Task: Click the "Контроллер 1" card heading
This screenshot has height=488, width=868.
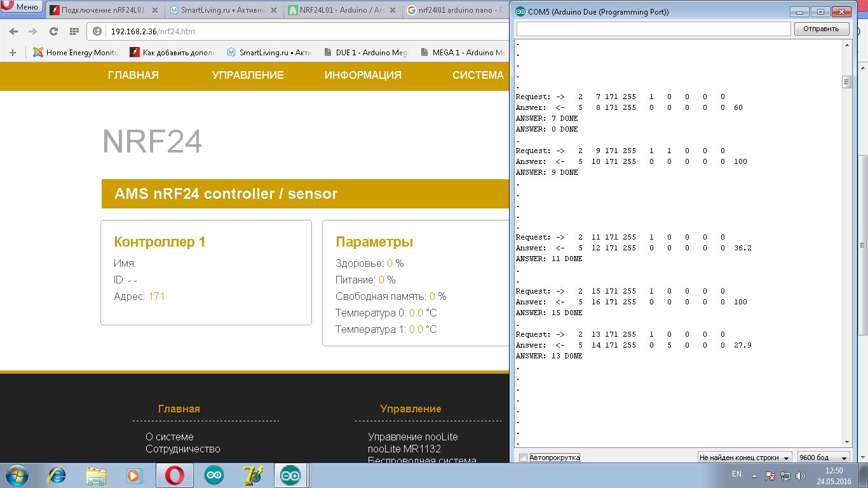Action: [159, 242]
